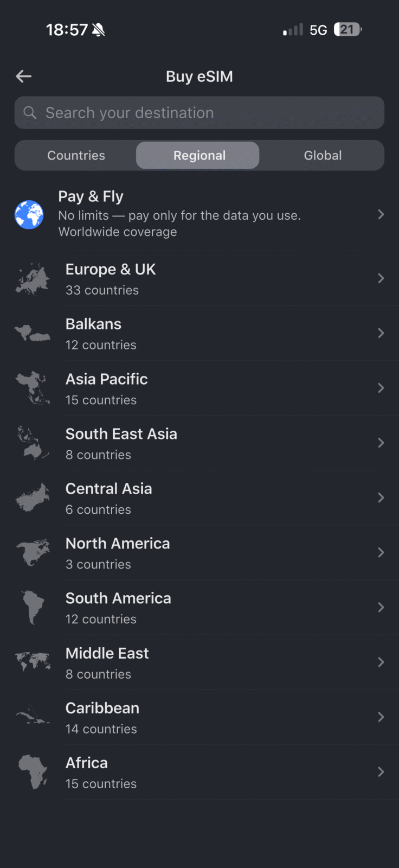The image size is (399, 868).
Task: Tap the Europe & UK map icon
Action: pyautogui.click(x=33, y=279)
